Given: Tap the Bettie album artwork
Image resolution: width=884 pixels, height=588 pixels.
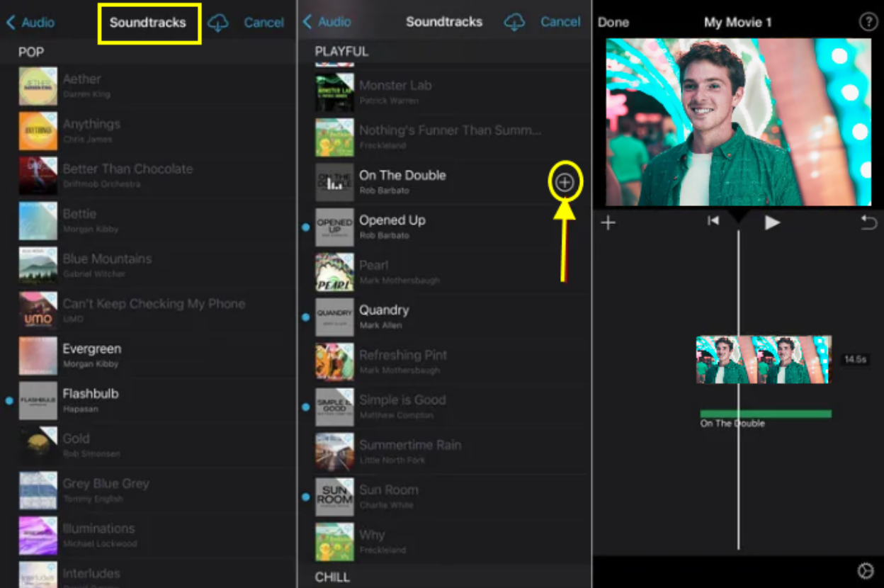Looking at the screenshot, I should coord(38,221).
